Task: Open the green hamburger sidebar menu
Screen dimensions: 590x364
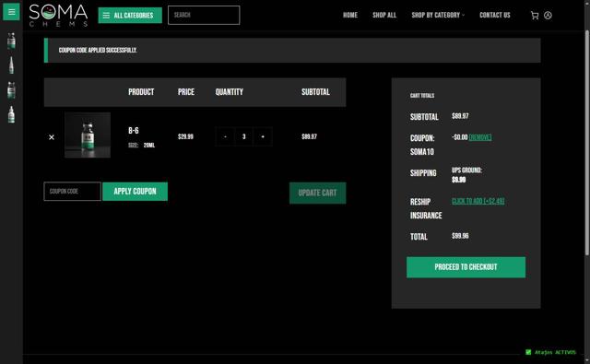Action: tap(11, 12)
